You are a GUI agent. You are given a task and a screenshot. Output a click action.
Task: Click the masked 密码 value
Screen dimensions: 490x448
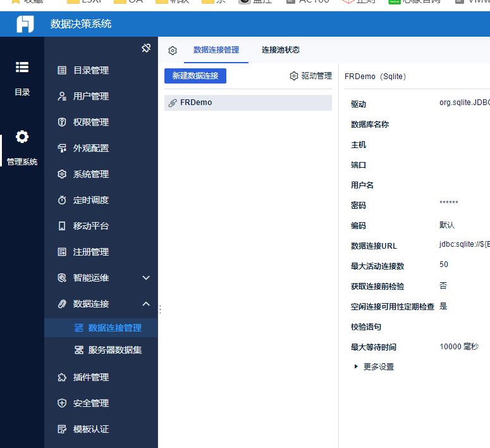tap(449, 202)
